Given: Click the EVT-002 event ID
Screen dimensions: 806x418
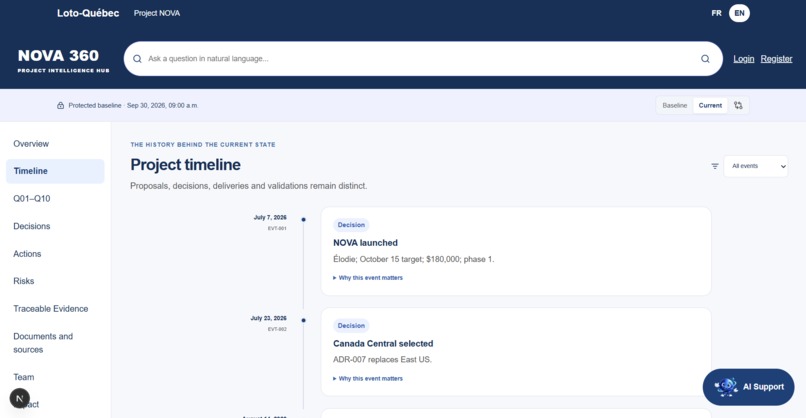Looking at the screenshot, I should pyautogui.click(x=277, y=329).
